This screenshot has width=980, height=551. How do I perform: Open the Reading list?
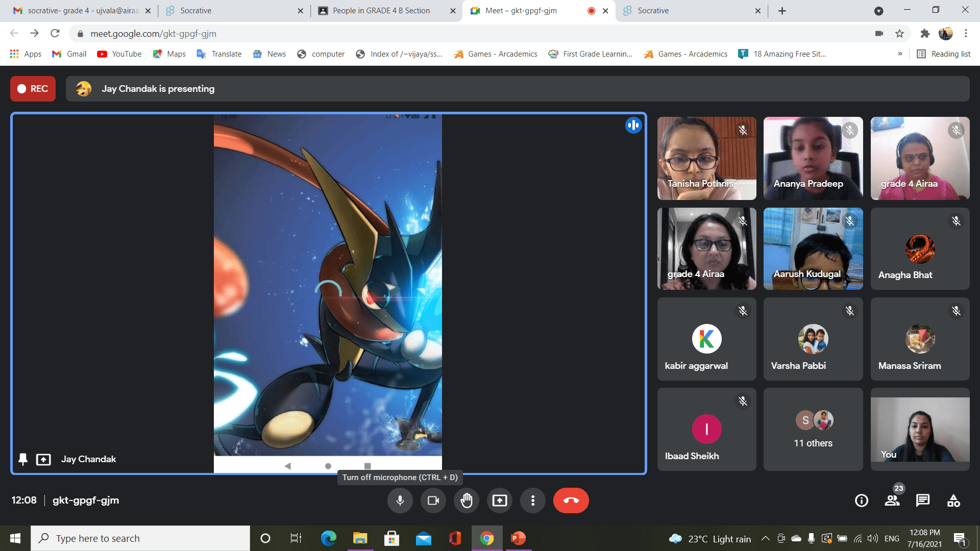point(943,54)
